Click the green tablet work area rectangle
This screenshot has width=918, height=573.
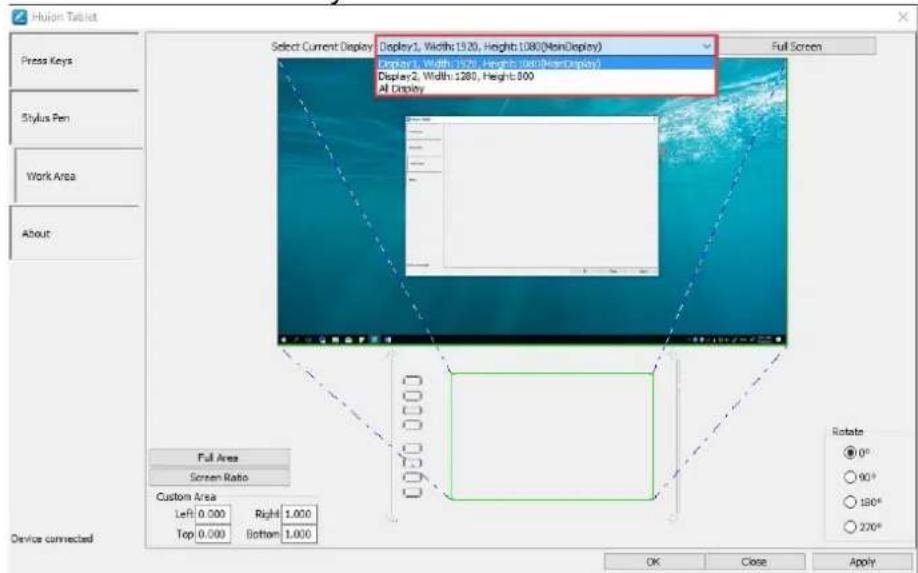point(552,437)
